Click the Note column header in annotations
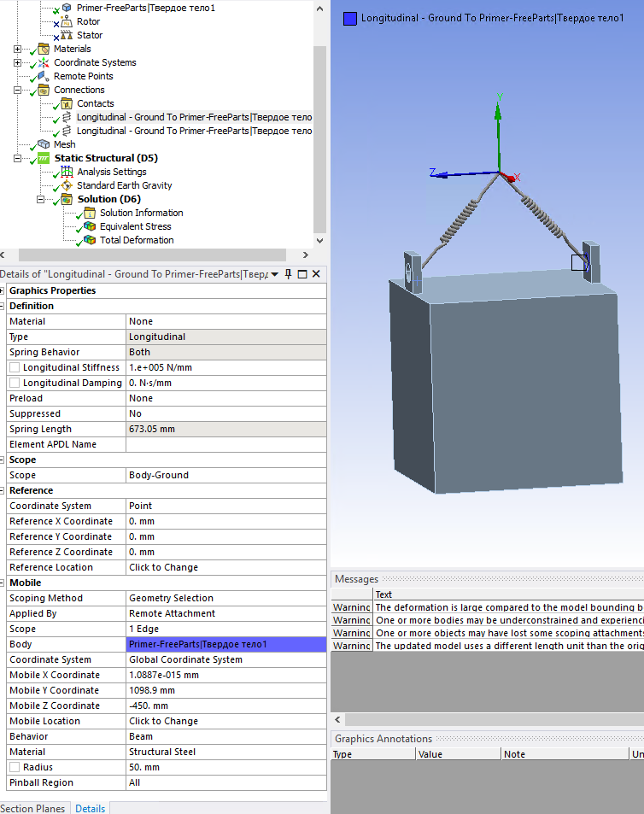Image resolution: width=644 pixels, height=814 pixels. coord(565,754)
